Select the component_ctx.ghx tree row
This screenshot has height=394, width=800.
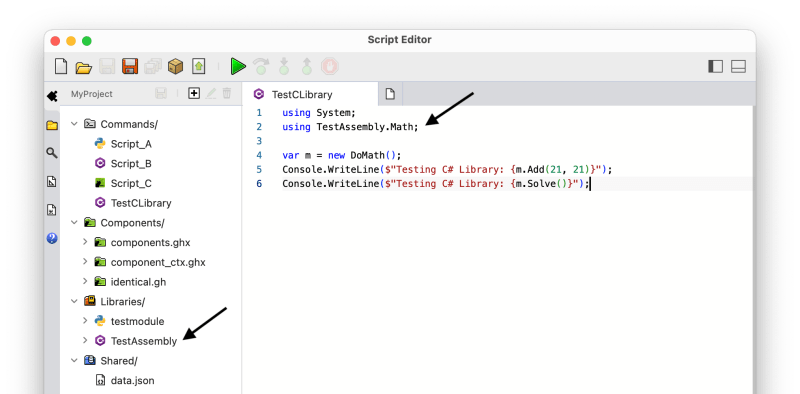151,262
